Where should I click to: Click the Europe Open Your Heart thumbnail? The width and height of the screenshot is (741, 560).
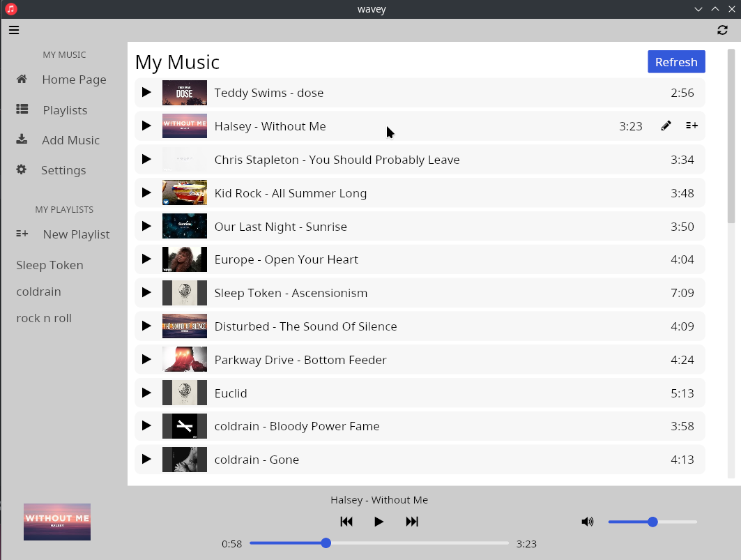pyautogui.click(x=184, y=259)
